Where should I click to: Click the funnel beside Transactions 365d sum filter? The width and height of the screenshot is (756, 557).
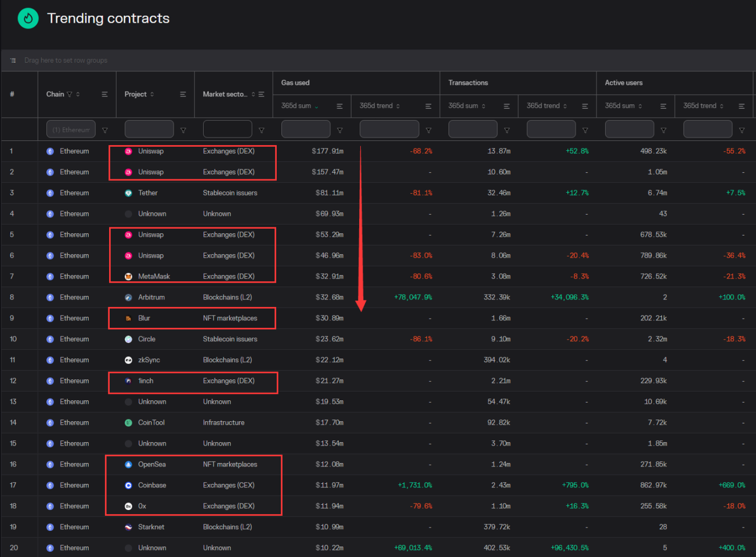click(x=507, y=130)
